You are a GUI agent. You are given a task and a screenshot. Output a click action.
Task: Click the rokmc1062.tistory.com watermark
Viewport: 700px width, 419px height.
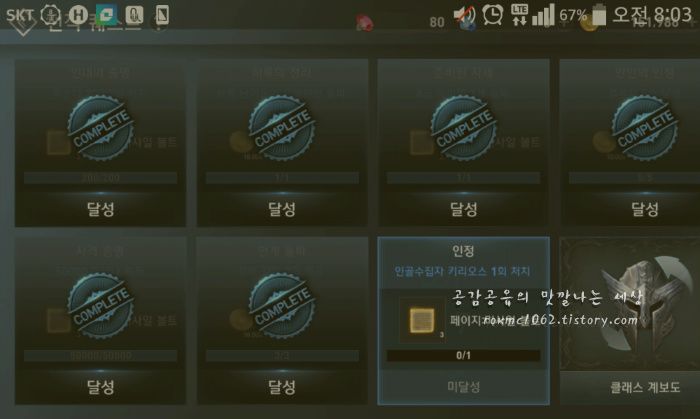(x=560, y=319)
